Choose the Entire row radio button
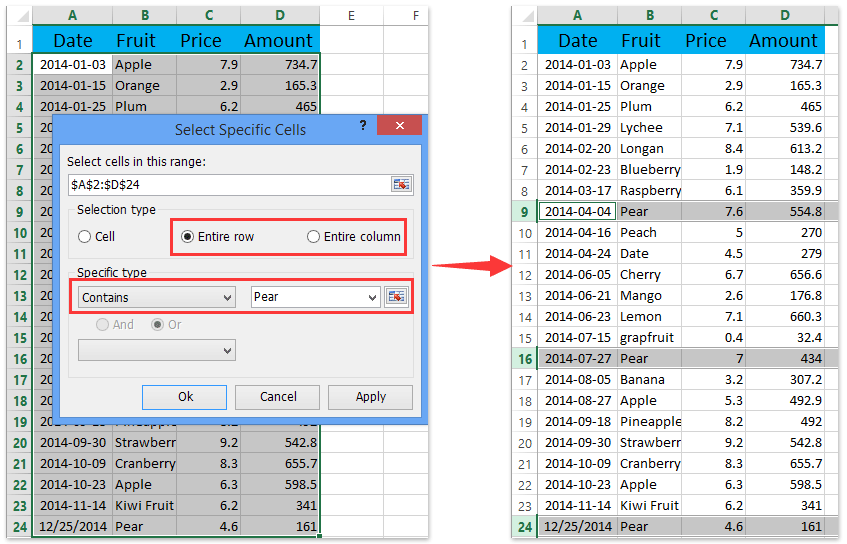Screen dimensions: 847x544 pos(188,237)
